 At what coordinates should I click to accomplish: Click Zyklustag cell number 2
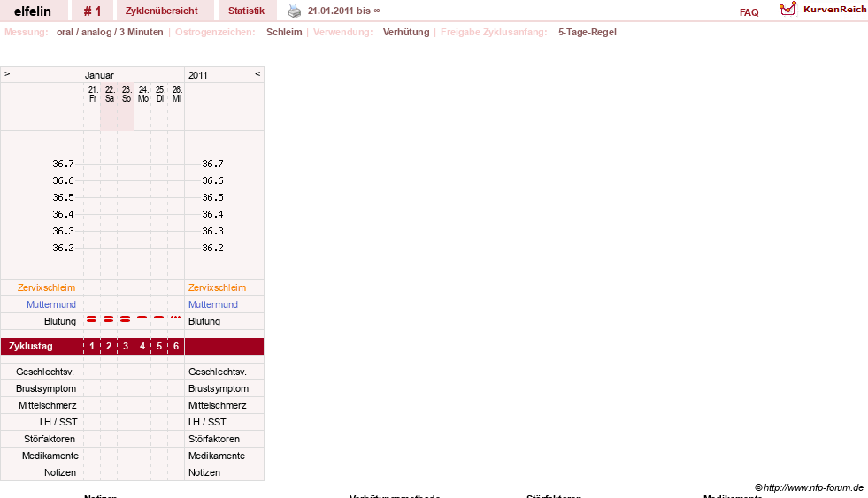[109, 347]
